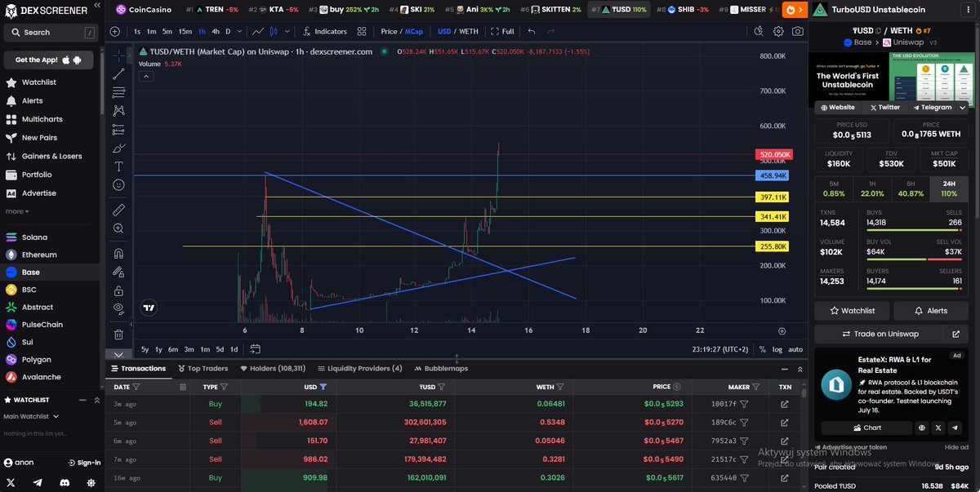The height and width of the screenshot is (492, 980).
Task: Select the crosshair cursor tool
Action: click(119, 55)
